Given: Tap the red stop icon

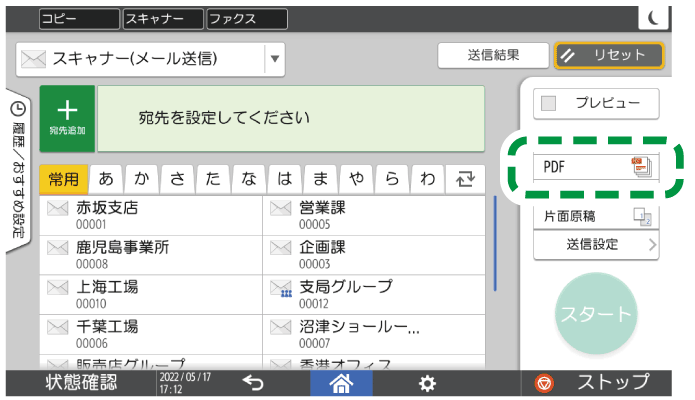Looking at the screenshot, I should point(544,384).
